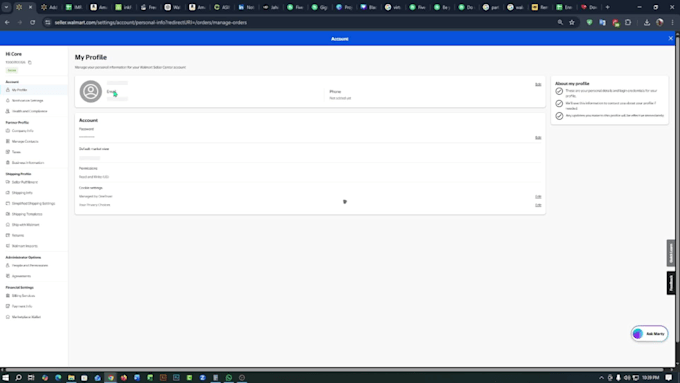The image size is (680, 383).
Task: Close the Account panel with X
Action: (670, 39)
